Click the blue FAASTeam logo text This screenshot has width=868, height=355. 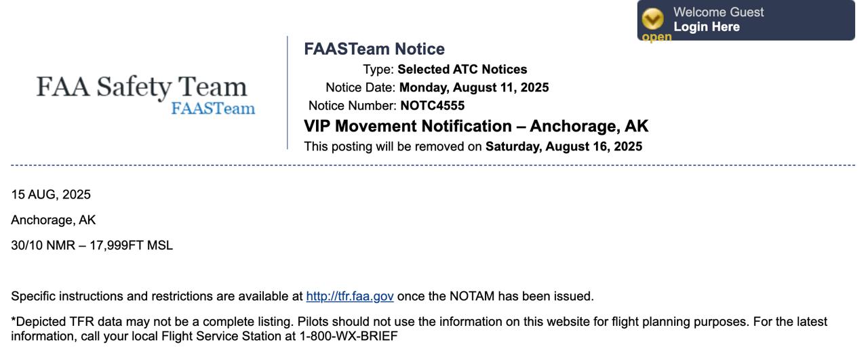click(x=213, y=108)
